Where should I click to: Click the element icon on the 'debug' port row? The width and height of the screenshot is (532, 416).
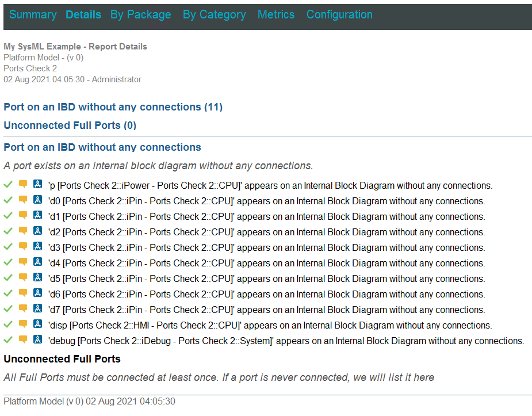coord(37,339)
